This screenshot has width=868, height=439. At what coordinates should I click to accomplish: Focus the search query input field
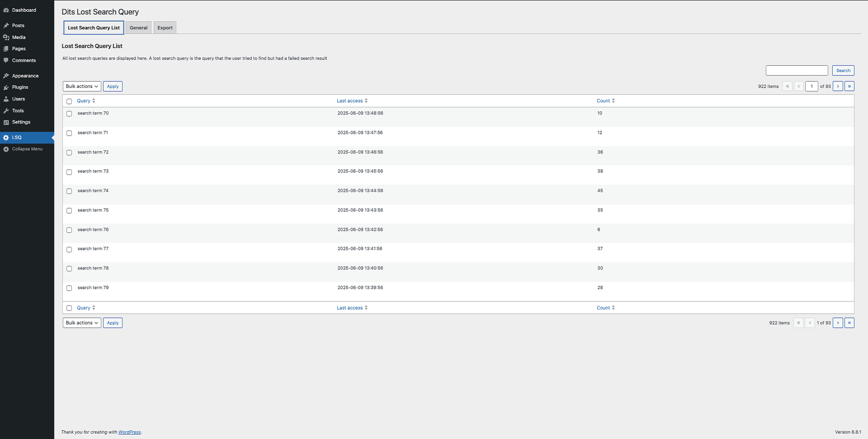tap(797, 71)
